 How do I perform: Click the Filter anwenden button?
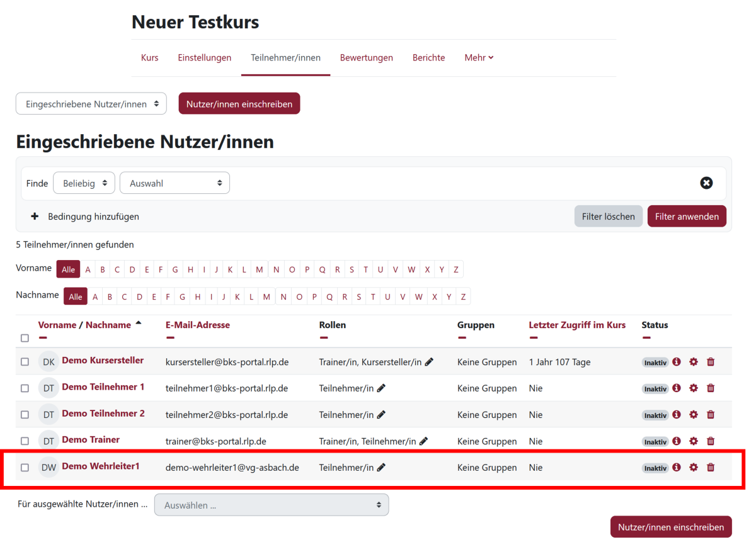(x=686, y=217)
